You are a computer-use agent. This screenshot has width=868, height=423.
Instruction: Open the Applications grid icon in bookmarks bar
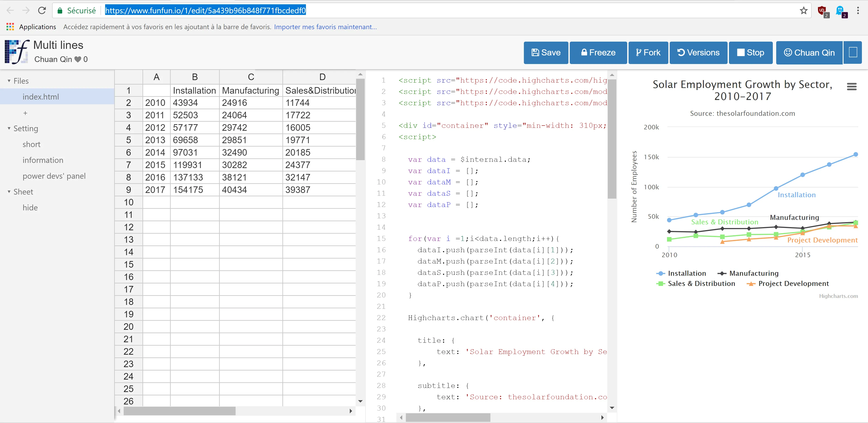tap(10, 27)
